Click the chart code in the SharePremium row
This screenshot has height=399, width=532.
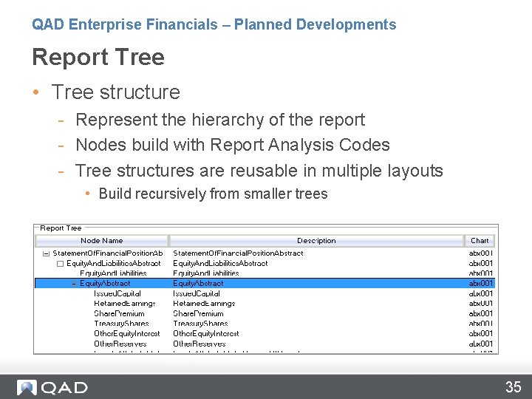tap(480, 313)
